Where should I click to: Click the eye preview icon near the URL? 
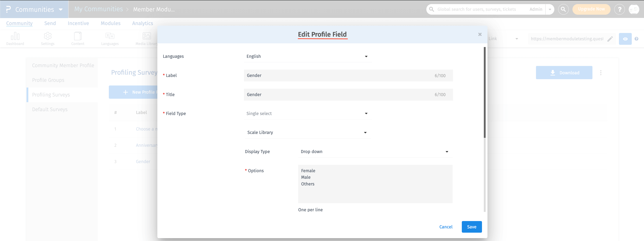tap(625, 39)
